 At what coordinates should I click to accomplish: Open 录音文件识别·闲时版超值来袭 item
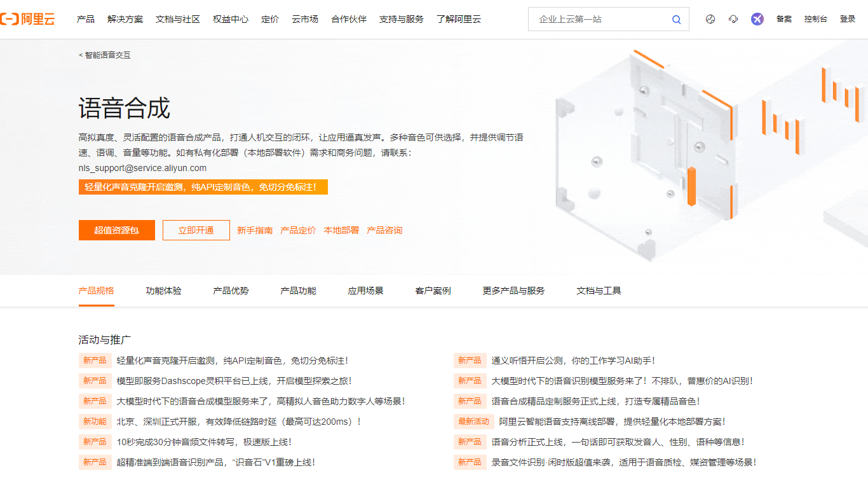(624, 462)
